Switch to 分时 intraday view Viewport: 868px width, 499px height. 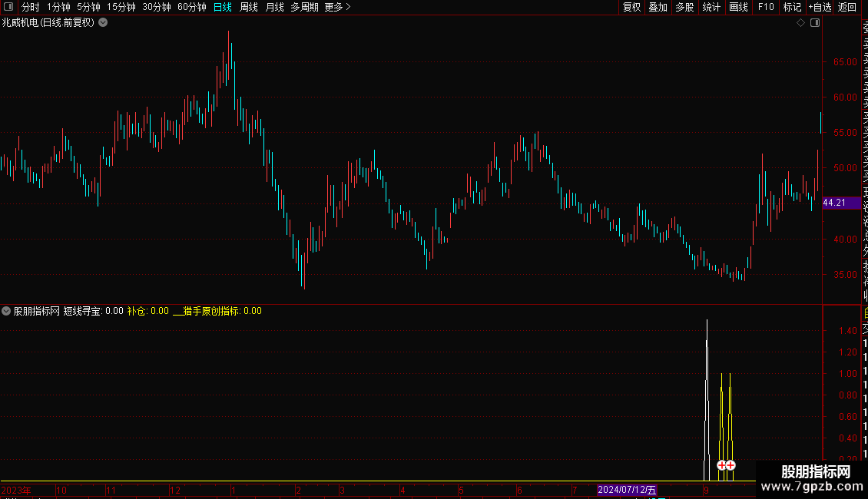[x=31, y=7]
